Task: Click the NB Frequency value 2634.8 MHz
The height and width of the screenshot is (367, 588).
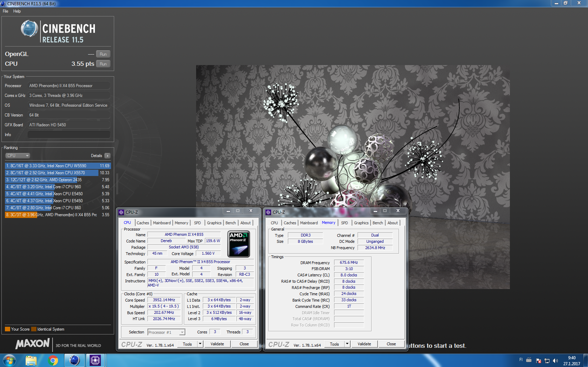Action: point(375,248)
